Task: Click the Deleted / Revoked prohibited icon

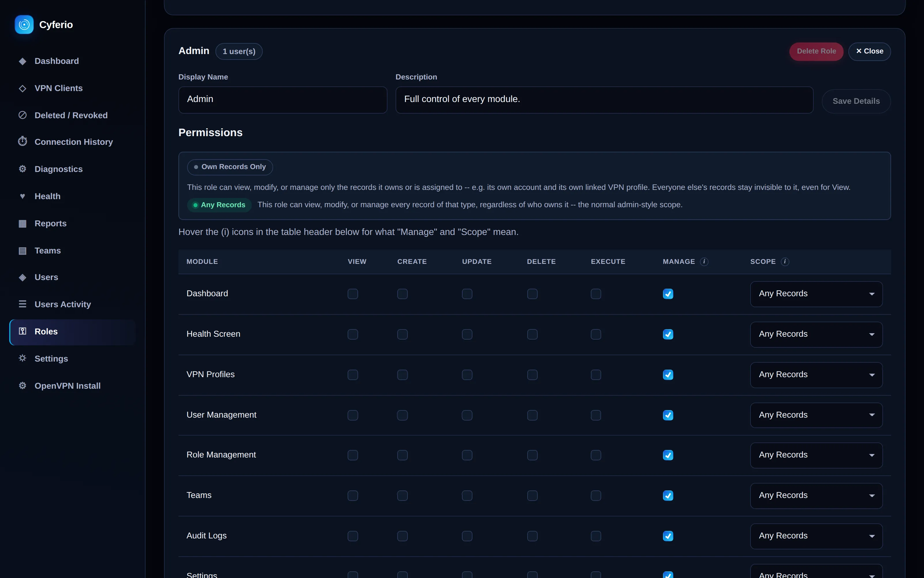Action: [23, 115]
